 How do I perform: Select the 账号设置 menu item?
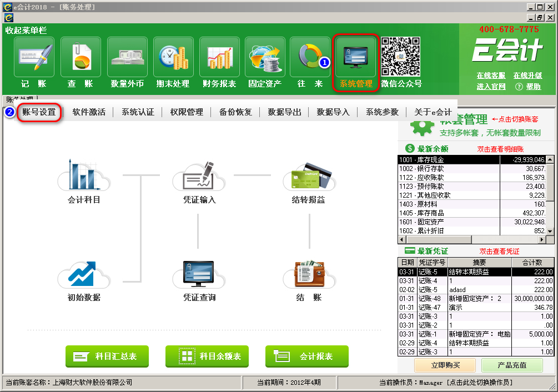(x=39, y=112)
